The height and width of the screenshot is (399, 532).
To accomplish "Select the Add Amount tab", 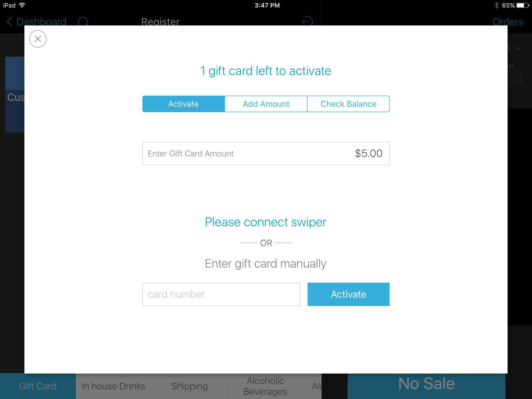I will (266, 104).
